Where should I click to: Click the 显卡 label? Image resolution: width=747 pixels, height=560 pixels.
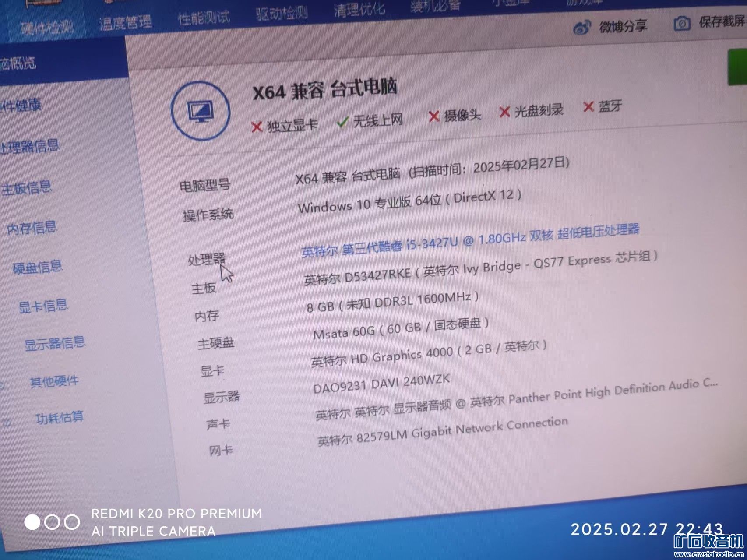pyautogui.click(x=212, y=371)
